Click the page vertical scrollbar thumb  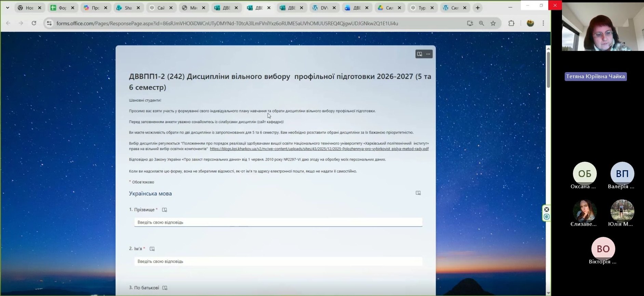548,69
